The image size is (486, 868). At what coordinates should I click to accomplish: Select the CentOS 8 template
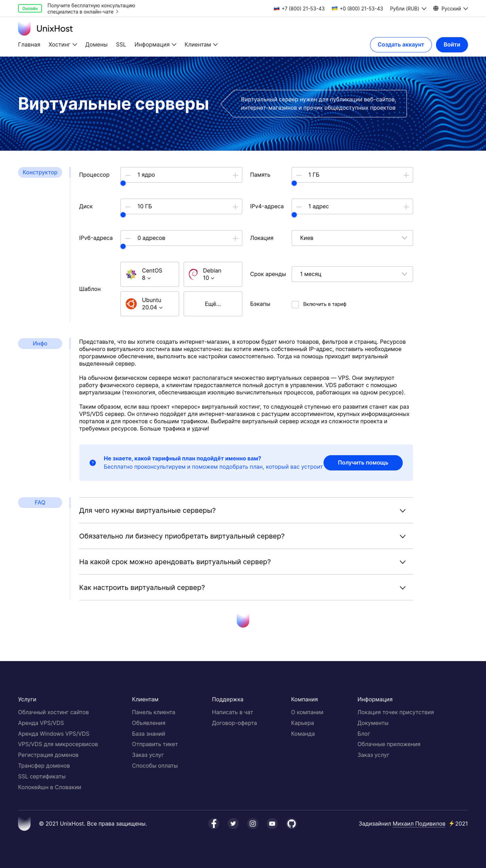(x=150, y=274)
